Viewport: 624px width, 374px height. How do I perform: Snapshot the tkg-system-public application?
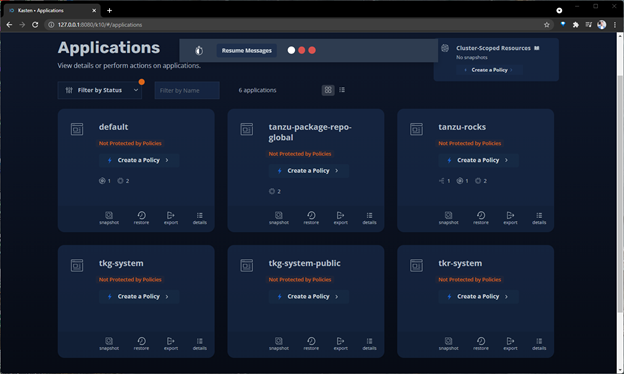tap(279, 344)
